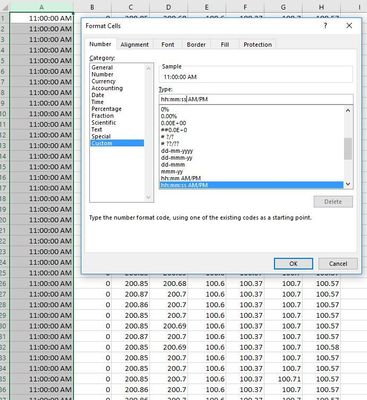Choose General in Category list
This screenshot has width=367, height=400.
[117, 67]
